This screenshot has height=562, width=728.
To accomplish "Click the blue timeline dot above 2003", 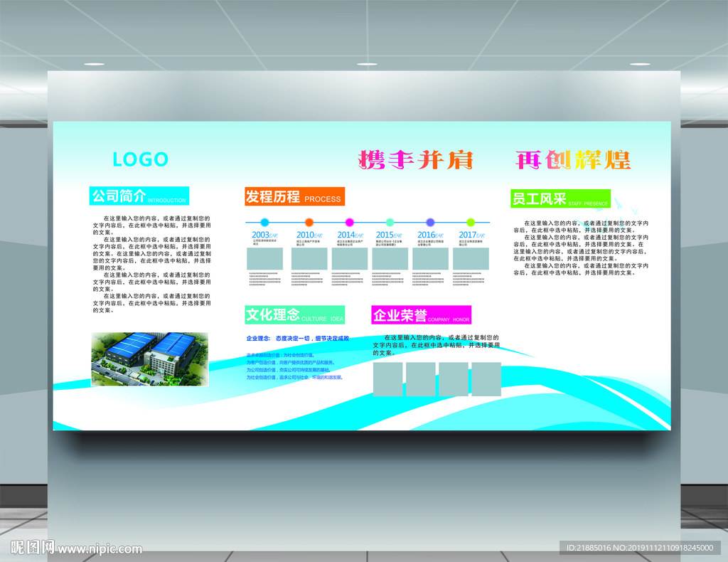I will 264,223.
